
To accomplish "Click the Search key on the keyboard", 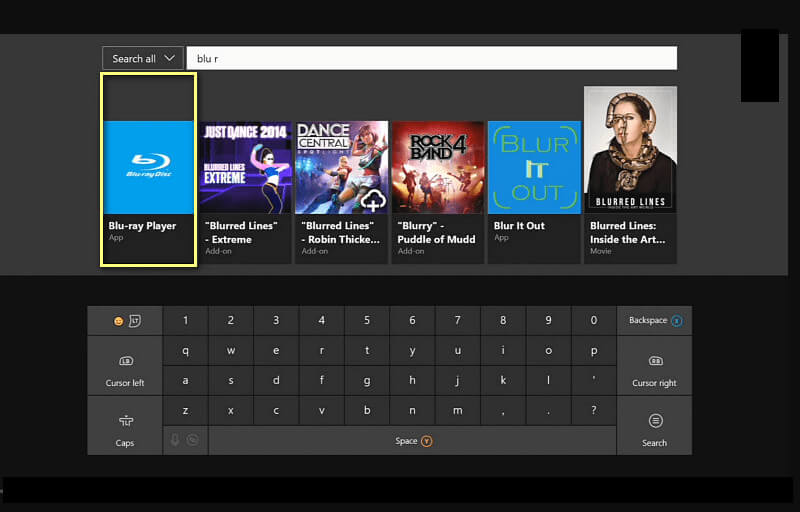I will click(655, 426).
